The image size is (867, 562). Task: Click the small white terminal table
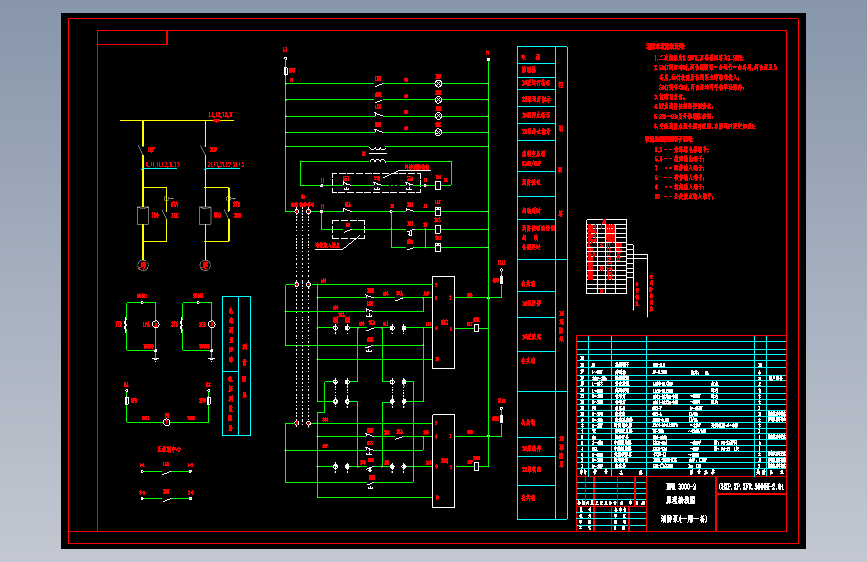click(607, 256)
